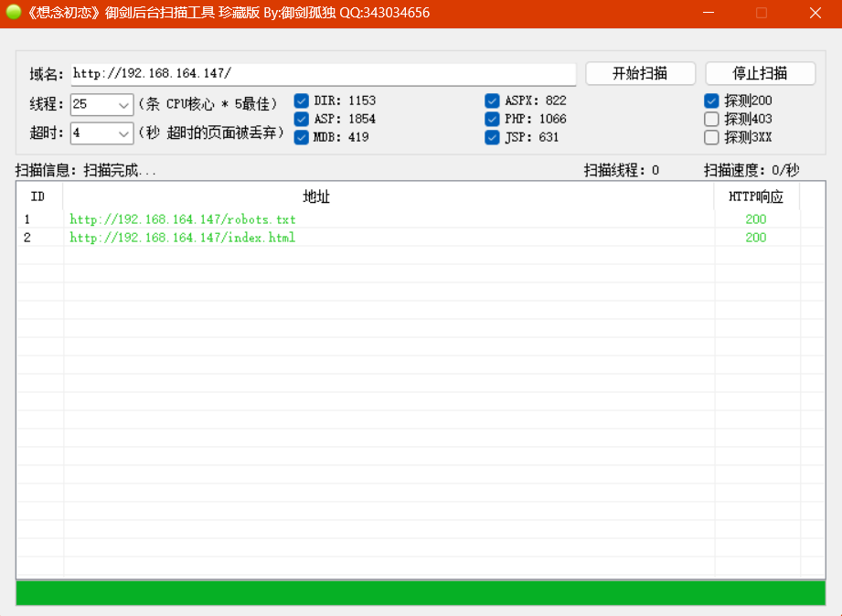This screenshot has height=616, width=842.
Task: Toggle the ASP: 1854 checkbox
Action: click(x=302, y=119)
